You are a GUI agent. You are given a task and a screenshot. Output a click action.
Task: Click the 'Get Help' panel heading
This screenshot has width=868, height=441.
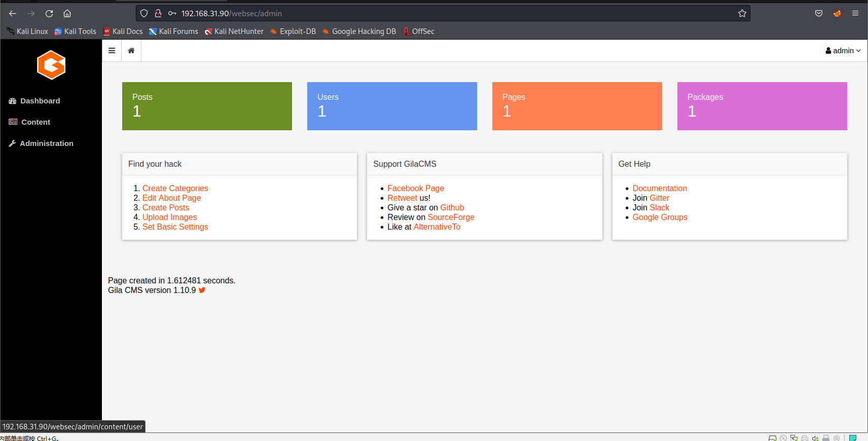coord(634,164)
